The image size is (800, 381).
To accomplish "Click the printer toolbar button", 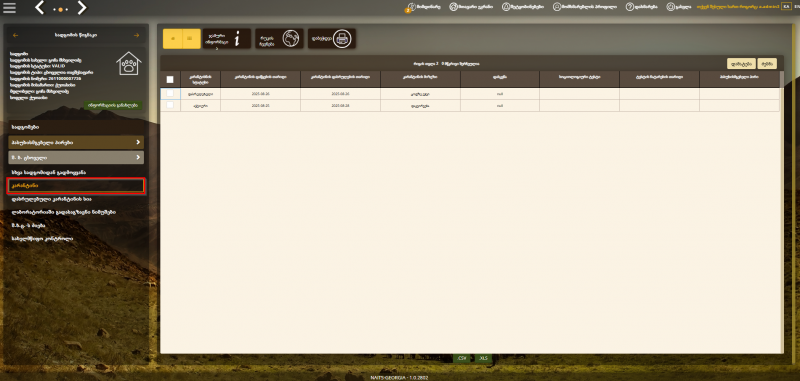I will click(x=332, y=39).
